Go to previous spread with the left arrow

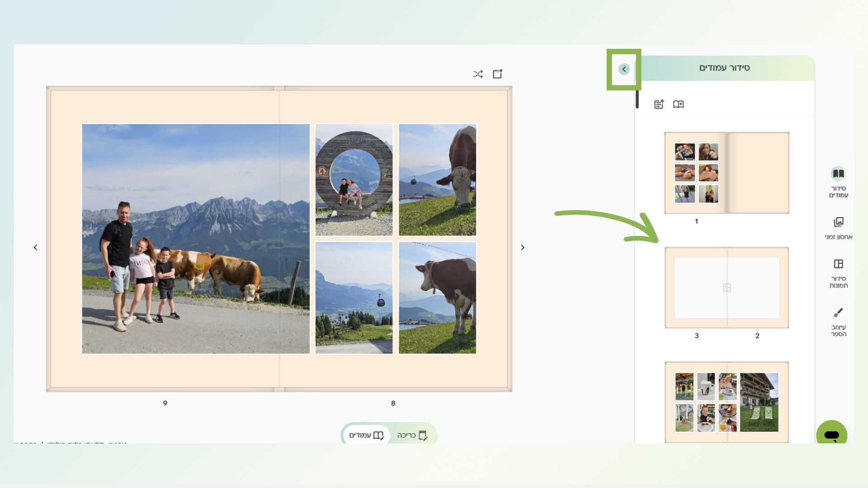[x=35, y=247]
